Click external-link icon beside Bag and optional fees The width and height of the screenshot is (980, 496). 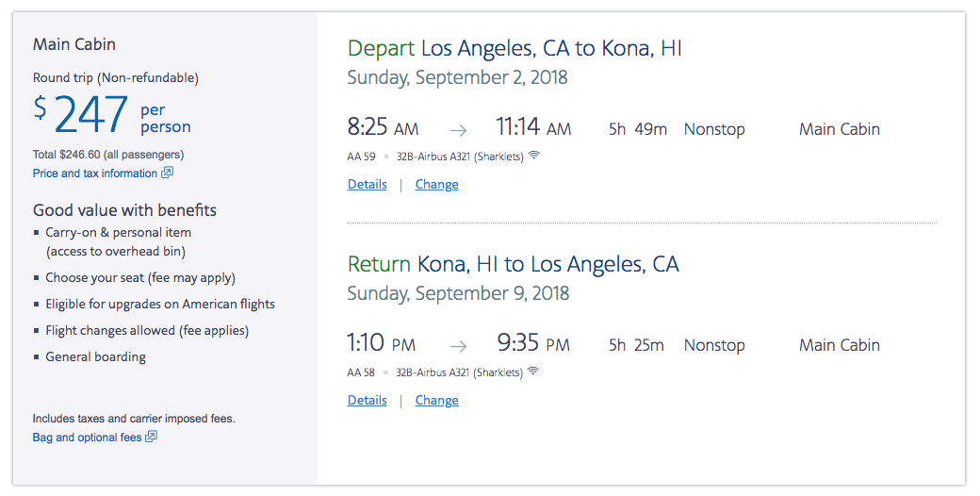click(x=152, y=438)
